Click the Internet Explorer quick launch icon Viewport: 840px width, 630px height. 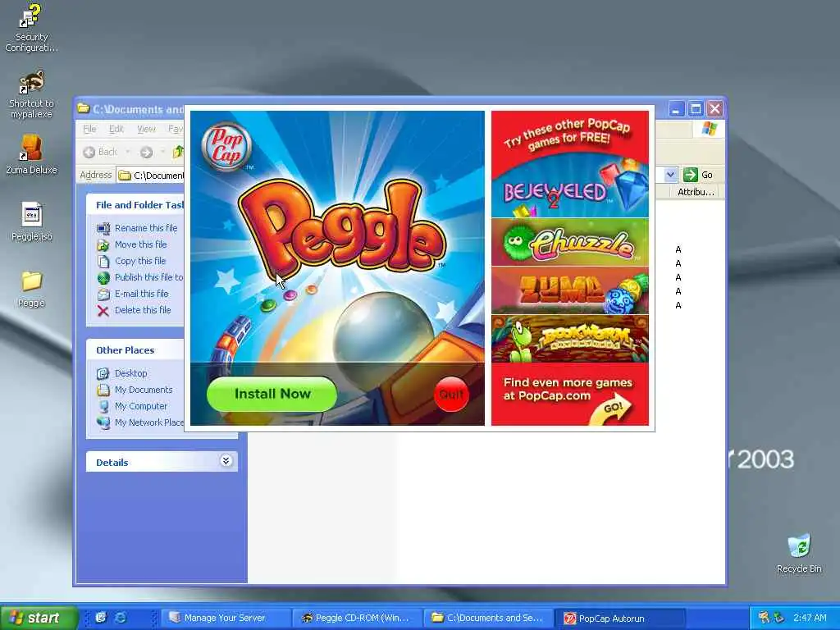pyautogui.click(x=121, y=618)
